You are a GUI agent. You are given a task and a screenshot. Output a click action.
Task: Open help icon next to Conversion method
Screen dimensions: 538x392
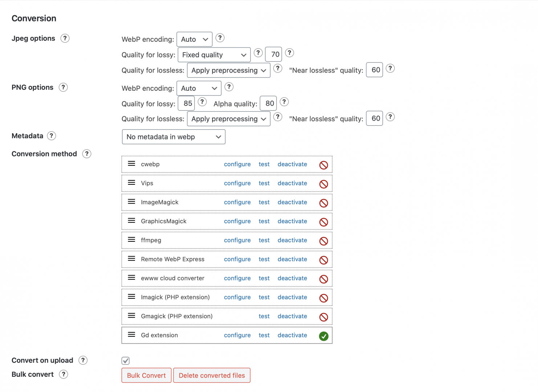(x=87, y=154)
